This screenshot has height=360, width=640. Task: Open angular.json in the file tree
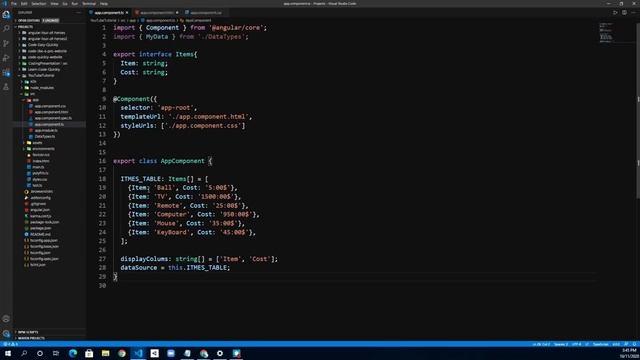tap(40, 210)
